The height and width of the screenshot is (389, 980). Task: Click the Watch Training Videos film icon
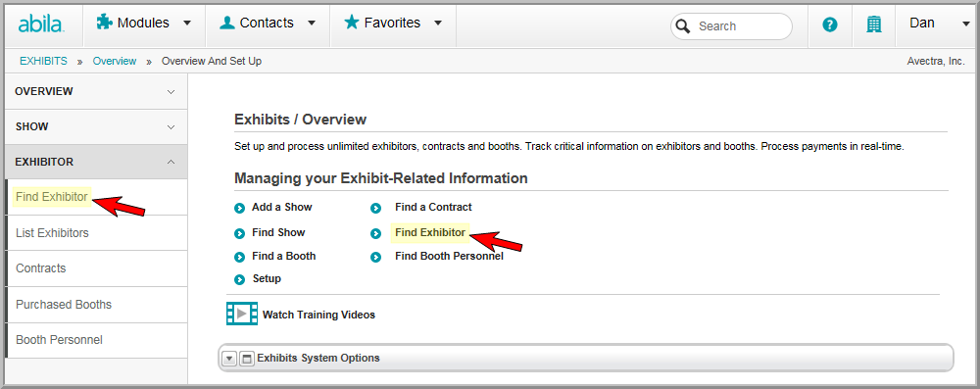[242, 314]
